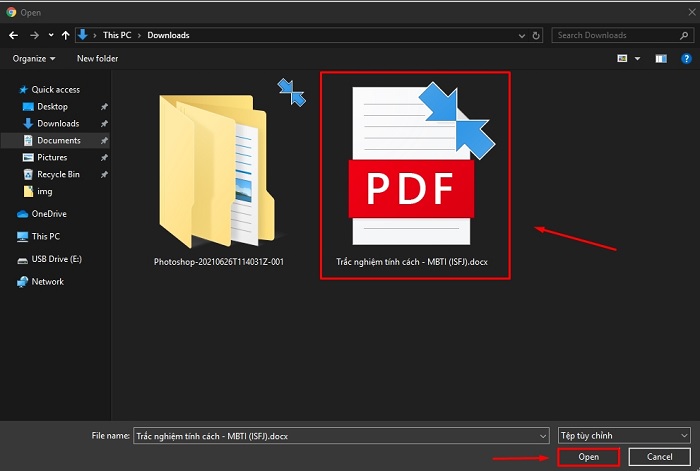This screenshot has width=700, height=471.
Task: Toggle the preview pane icon
Action: point(660,59)
